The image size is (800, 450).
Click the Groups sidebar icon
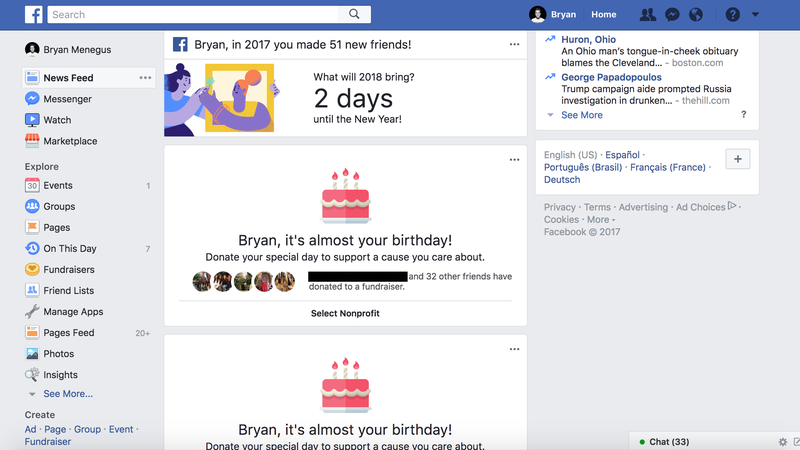point(32,206)
